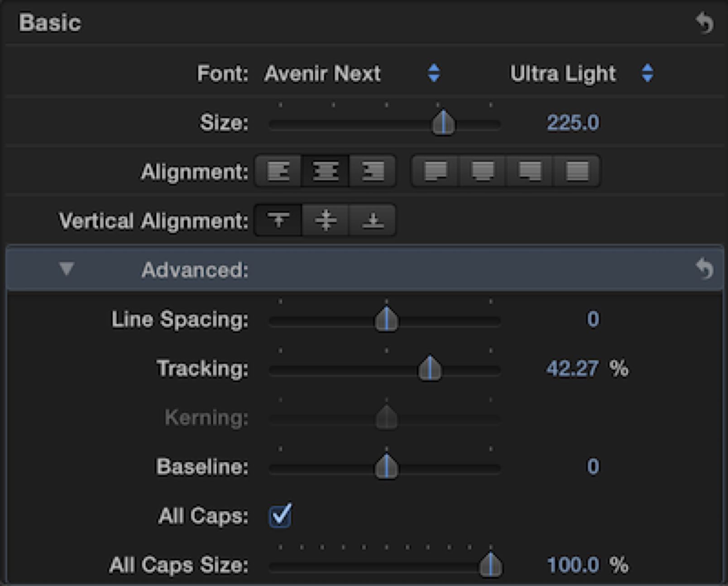Click the Size slider handle
This screenshot has height=586, width=728.
coord(443,123)
